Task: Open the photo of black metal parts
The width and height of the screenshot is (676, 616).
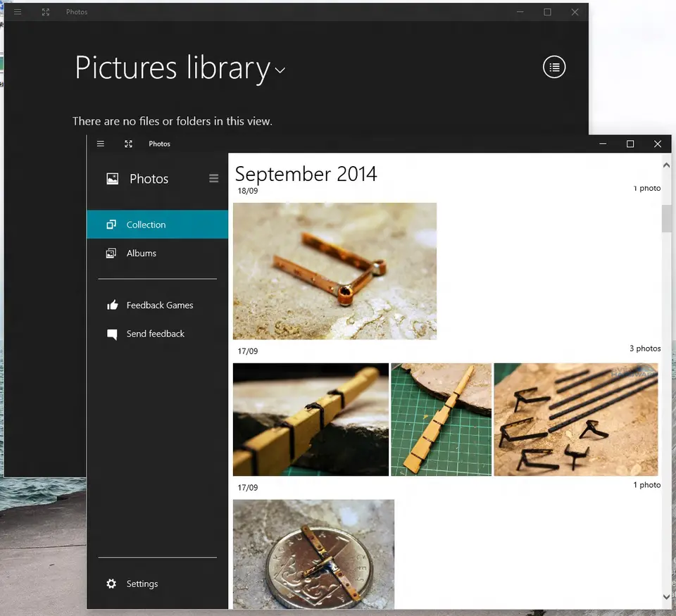Action: click(x=575, y=419)
